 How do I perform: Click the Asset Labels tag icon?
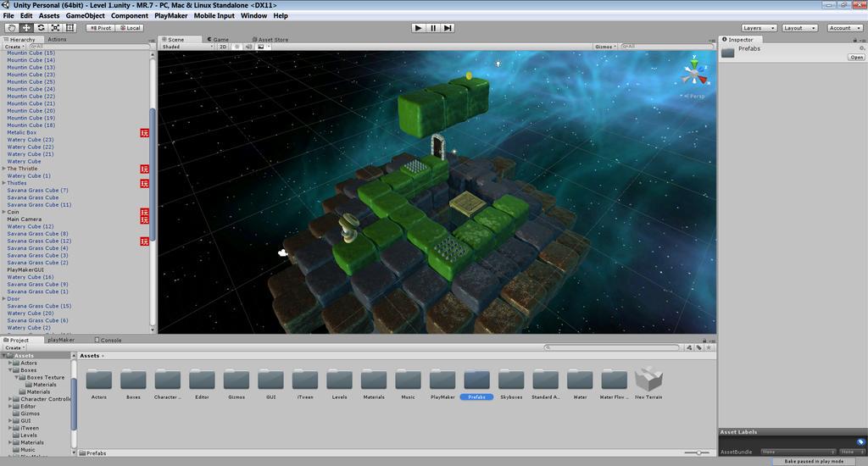[x=860, y=441]
